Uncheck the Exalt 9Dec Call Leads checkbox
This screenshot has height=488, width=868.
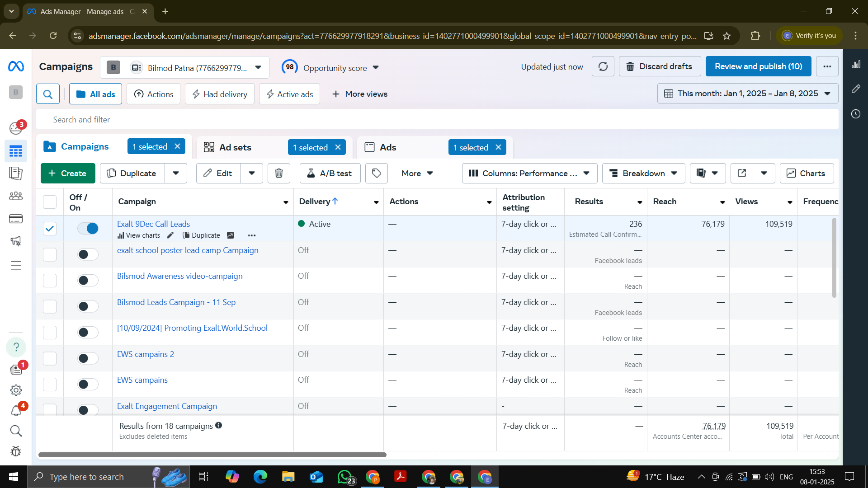click(50, 229)
